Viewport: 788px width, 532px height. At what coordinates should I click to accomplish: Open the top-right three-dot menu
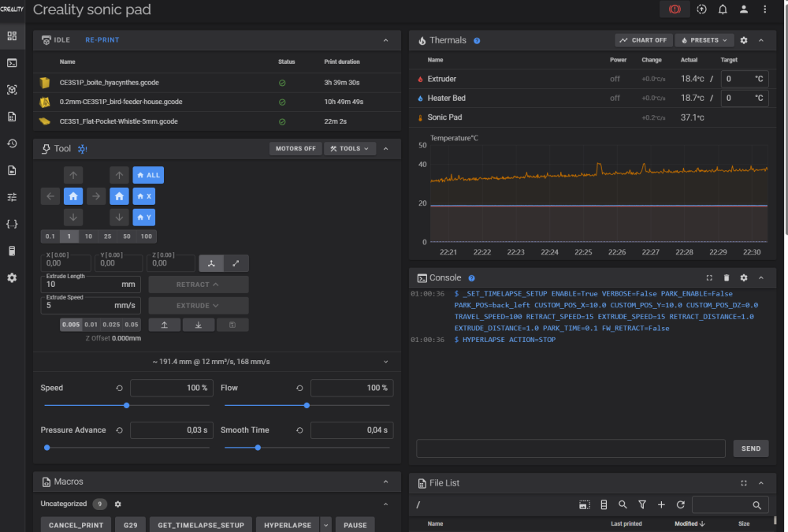click(x=765, y=9)
